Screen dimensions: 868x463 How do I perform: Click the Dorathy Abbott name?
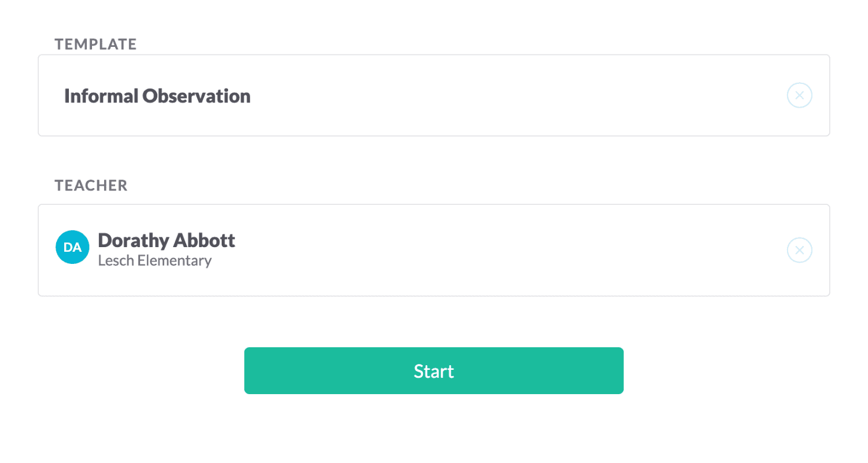(x=167, y=240)
